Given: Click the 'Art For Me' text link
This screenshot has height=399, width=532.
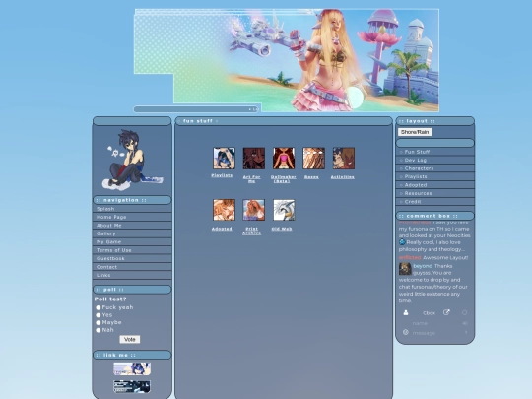Looking at the screenshot, I should coord(252,179).
